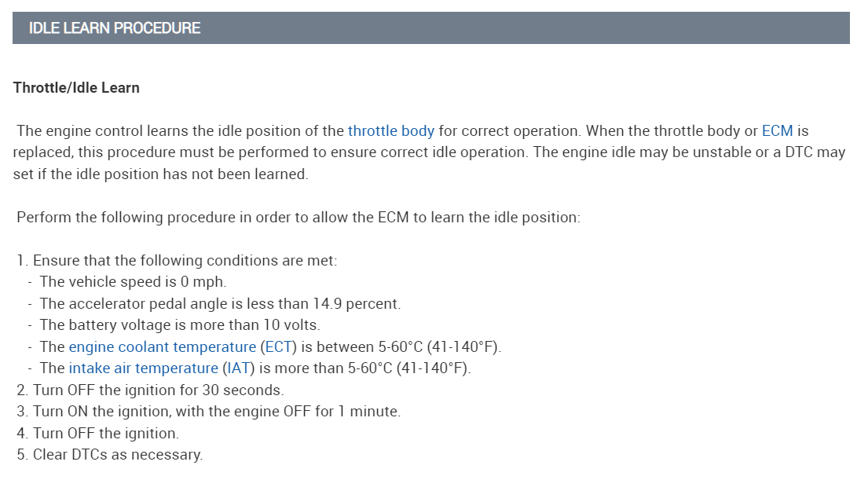Click step 1 'Ensure that the following conditions' text
Viewport: 868px width, 491px height.
point(185,260)
